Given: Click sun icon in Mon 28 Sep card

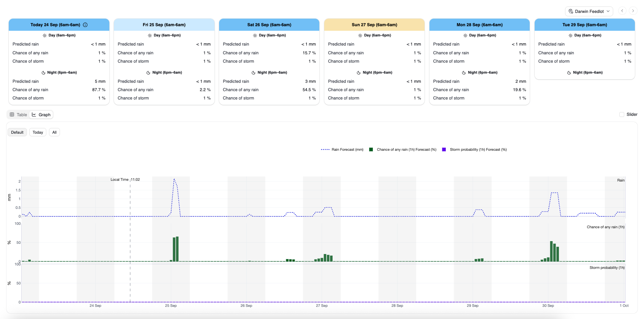Looking at the screenshot, I should click(x=466, y=35).
